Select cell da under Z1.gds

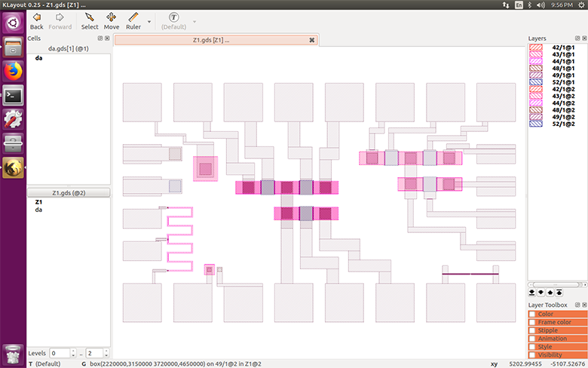(38, 210)
